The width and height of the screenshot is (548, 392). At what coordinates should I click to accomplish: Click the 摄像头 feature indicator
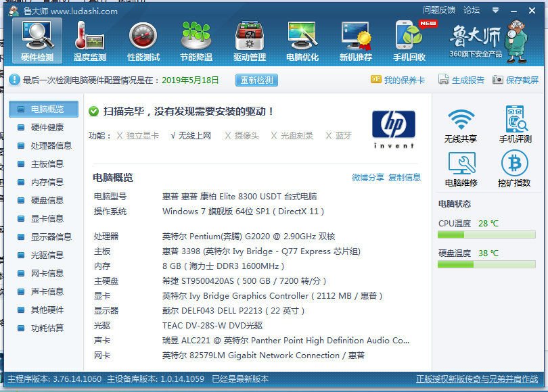point(242,135)
